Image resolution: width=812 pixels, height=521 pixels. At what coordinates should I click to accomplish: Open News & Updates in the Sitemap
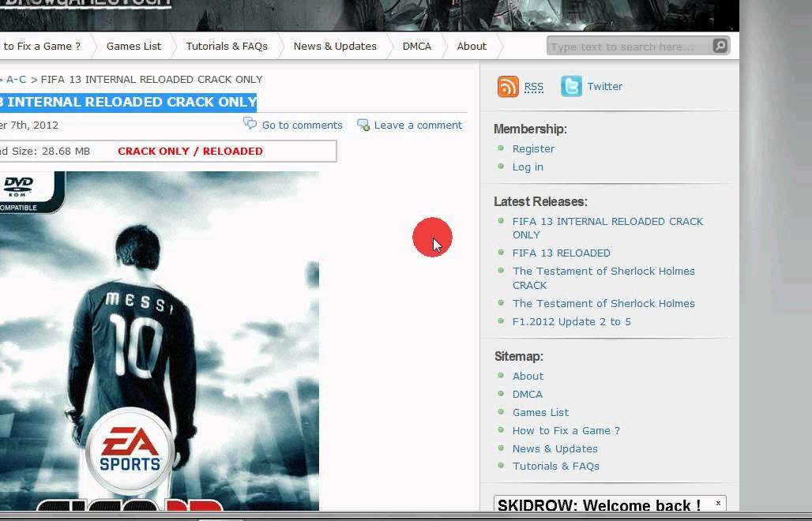(x=555, y=448)
